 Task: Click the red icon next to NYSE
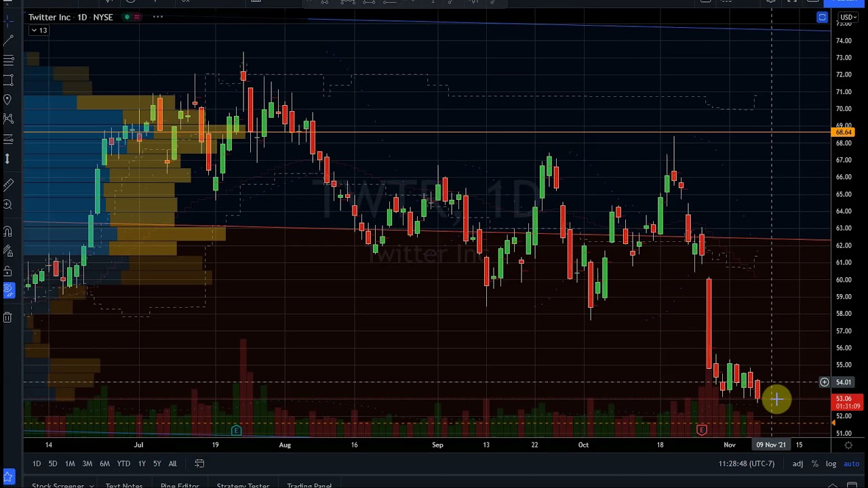(x=137, y=17)
